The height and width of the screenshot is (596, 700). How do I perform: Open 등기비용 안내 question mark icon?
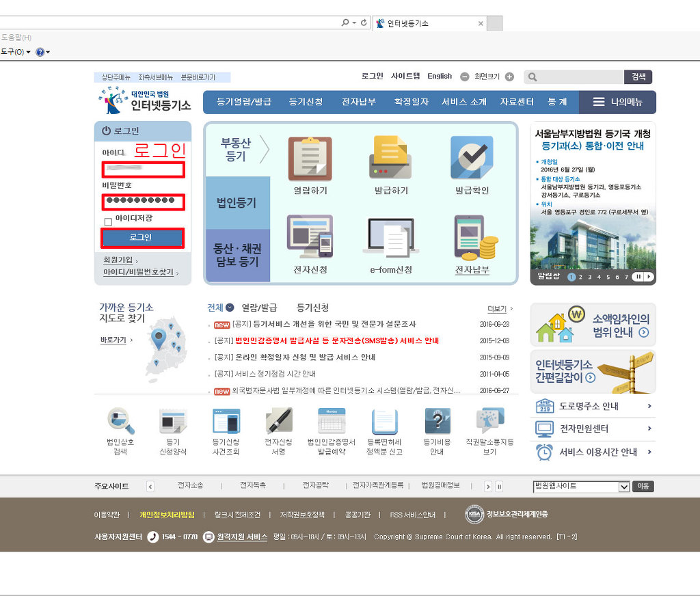pyautogui.click(x=437, y=420)
